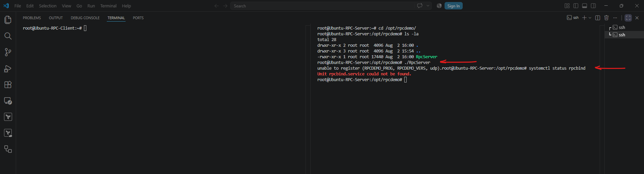Go back with the left arrow
644x174 pixels.
(x=217, y=6)
